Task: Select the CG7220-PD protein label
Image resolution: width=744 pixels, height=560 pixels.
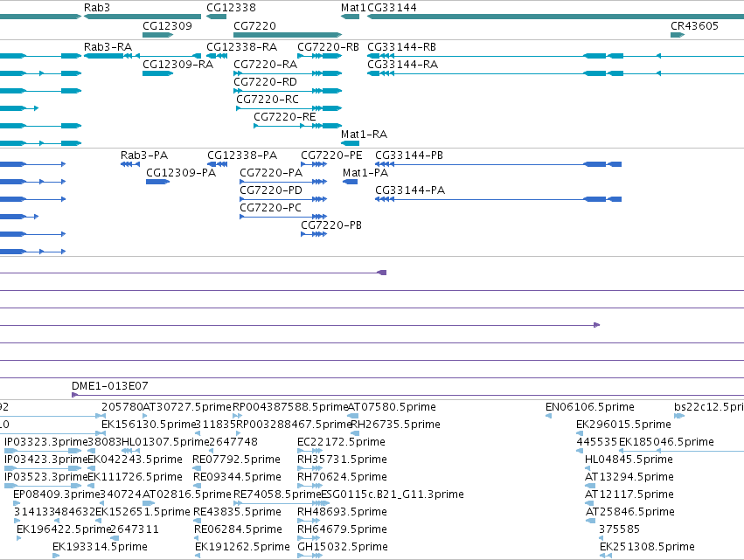Action: coord(271,190)
